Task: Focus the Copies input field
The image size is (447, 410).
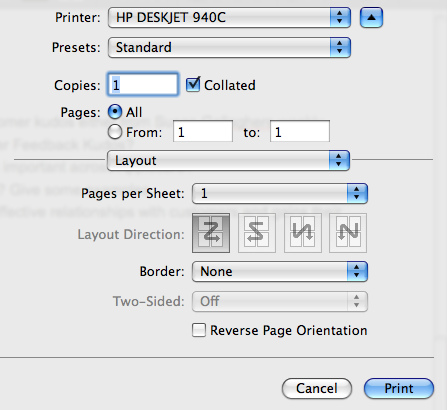Action: [143, 85]
